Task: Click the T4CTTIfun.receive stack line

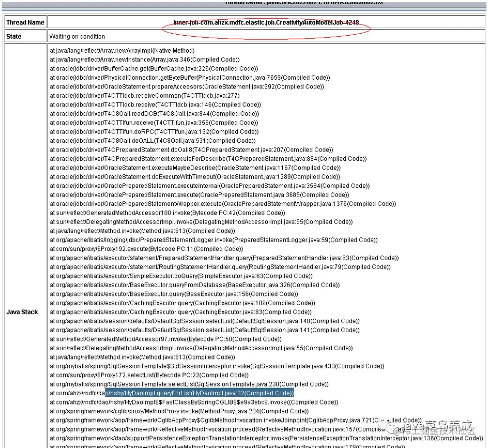Action: [x=154, y=123]
